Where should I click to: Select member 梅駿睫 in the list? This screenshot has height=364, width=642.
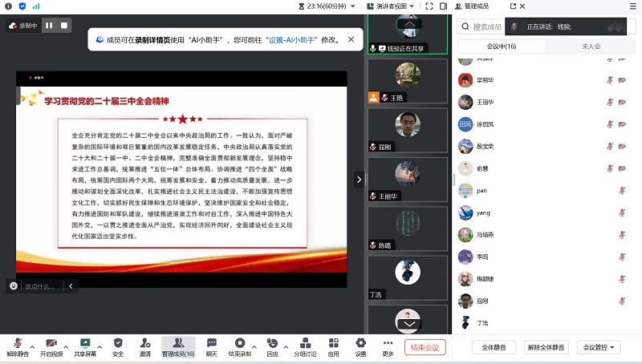[546, 279]
